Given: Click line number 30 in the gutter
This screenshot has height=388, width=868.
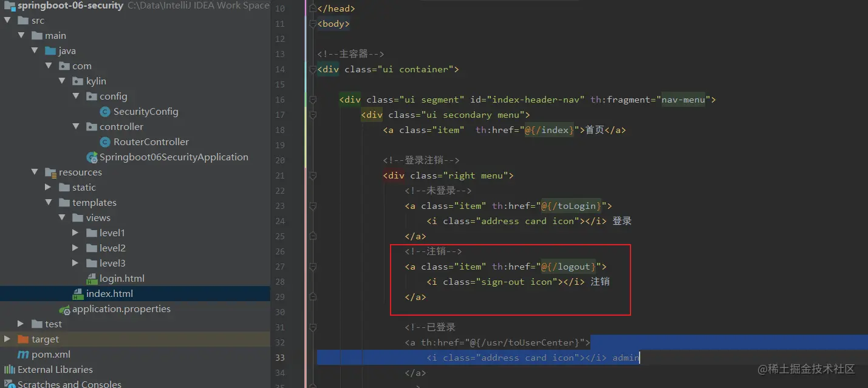Looking at the screenshot, I should click(279, 312).
